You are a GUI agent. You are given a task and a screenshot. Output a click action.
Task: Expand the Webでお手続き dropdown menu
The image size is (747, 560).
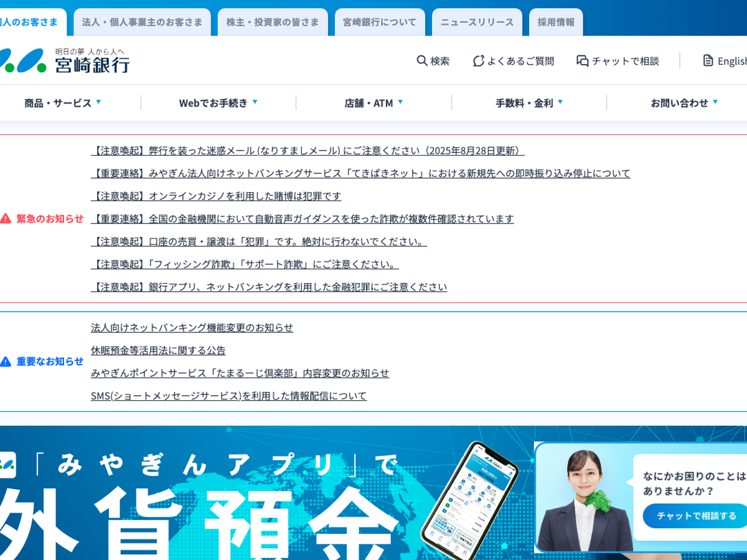pyautogui.click(x=218, y=103)
